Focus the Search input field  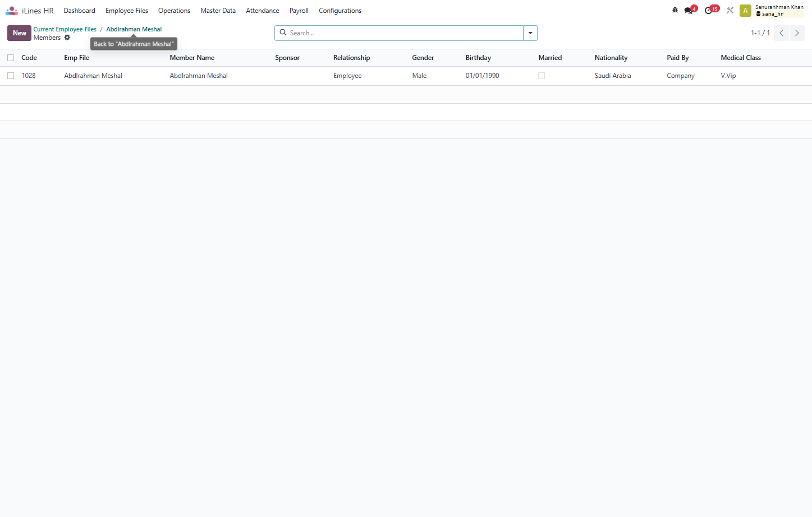tap(405, 33)
